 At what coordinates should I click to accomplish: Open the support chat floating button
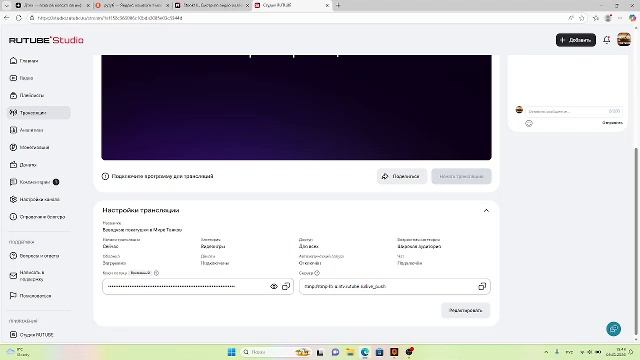tap(613, 329)
